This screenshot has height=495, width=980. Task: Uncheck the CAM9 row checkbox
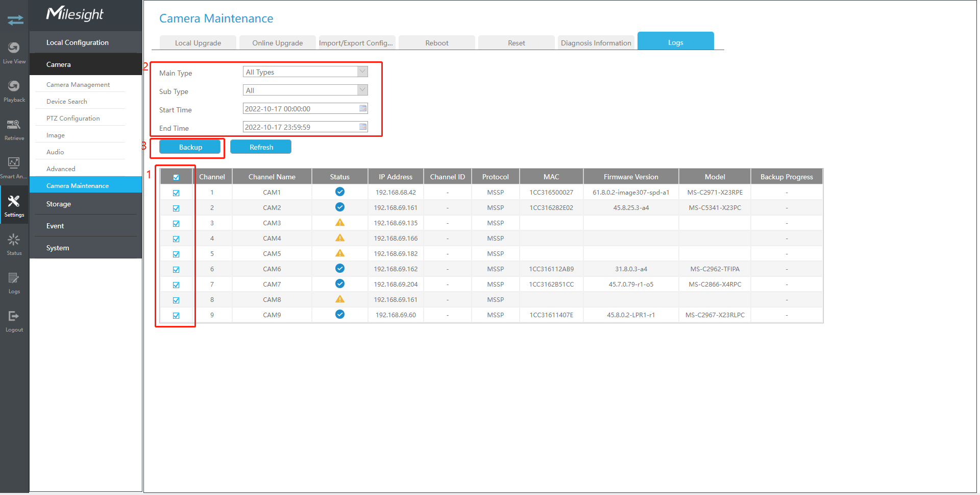coord(176,315)
